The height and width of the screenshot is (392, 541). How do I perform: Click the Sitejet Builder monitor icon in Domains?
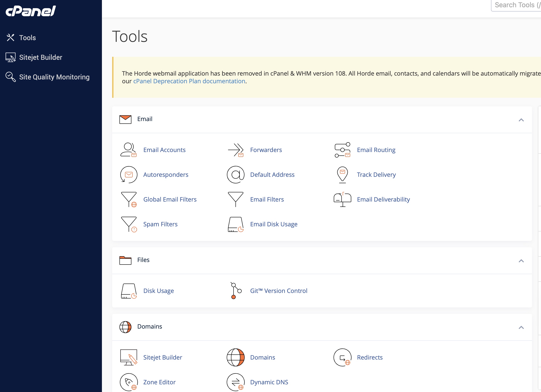tap(129, 357)
